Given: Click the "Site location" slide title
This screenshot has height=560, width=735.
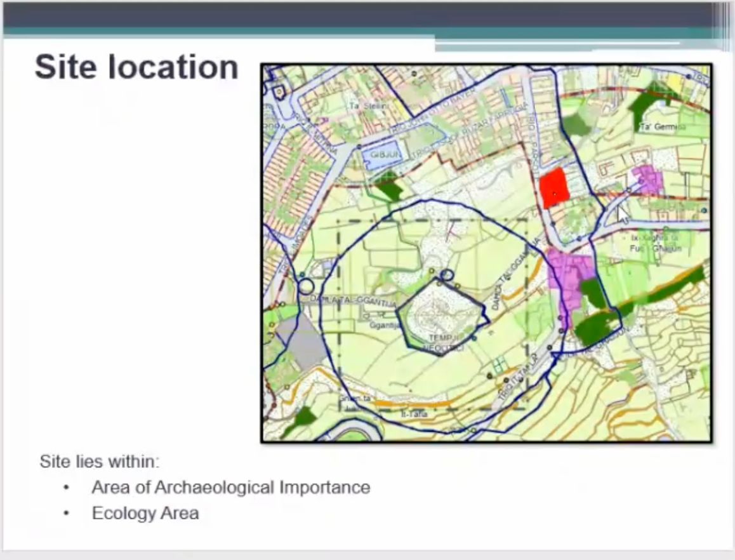Looking at the screenshot, I should (x=136, y=67).
